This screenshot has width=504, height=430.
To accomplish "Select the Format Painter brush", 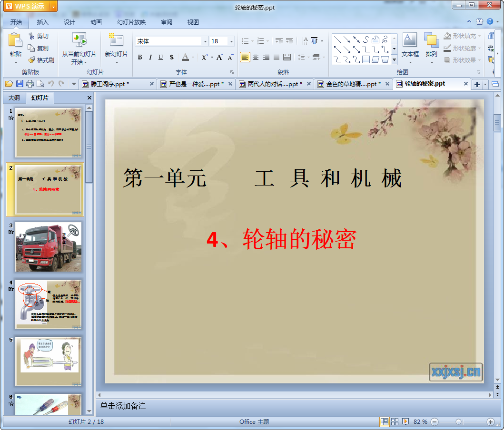I will tap(31, 60).
